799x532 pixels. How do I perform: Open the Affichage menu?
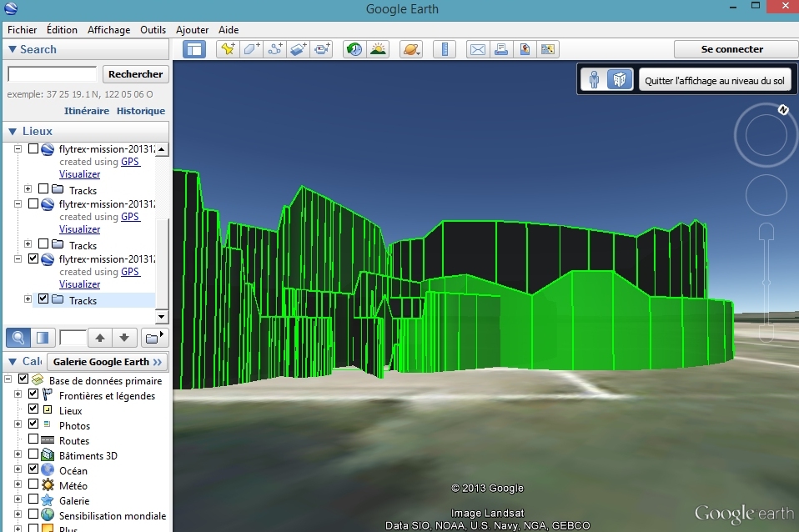tap(109, 30)
